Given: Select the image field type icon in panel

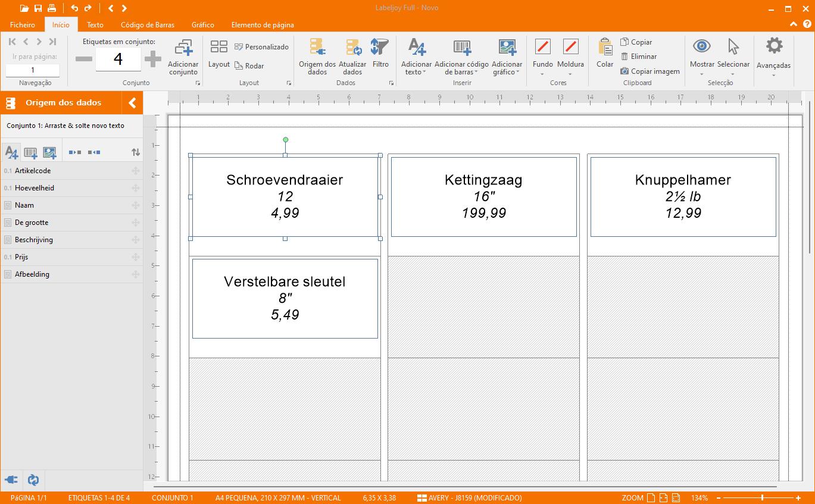Looking at the screenshot, I should click(49, 152).
